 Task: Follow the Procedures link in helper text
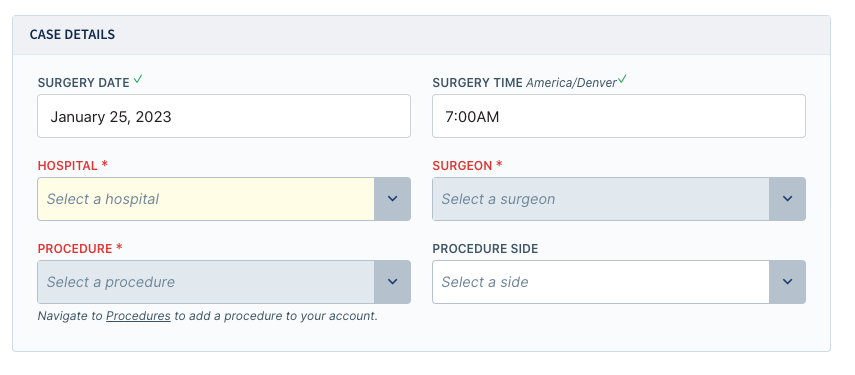pos(138,316)
